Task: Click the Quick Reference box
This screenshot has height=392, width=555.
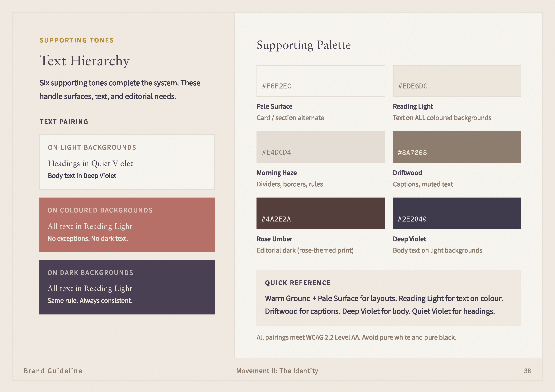Action: point(389,298)
